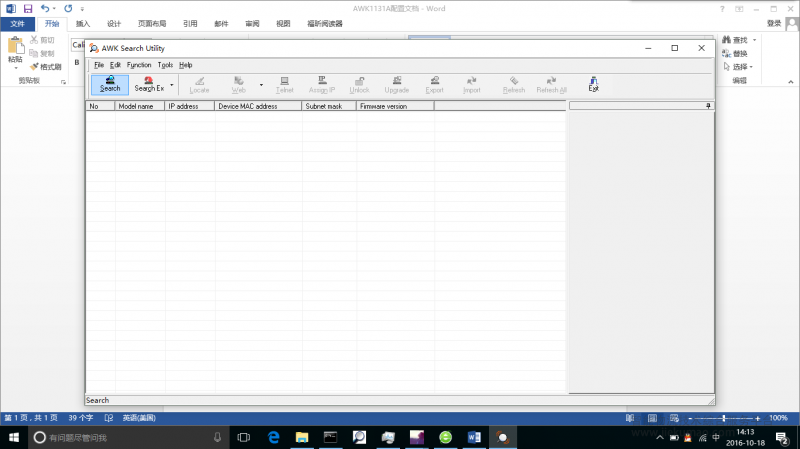Click the 39 个字 word count in status bar
The height and width of the screenshot is (449, 800).
(x=81, y=418)
